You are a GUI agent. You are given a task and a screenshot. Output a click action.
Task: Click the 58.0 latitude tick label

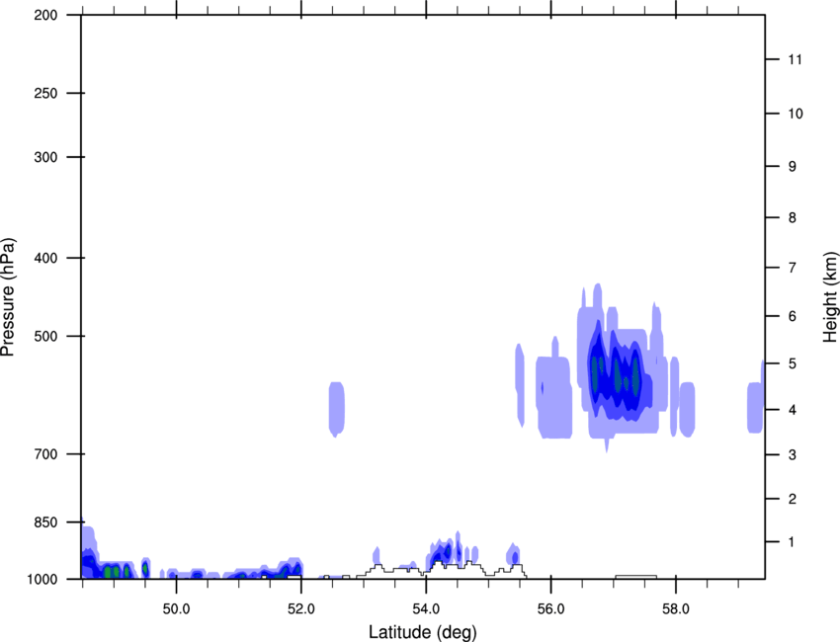tap(676, 609)
